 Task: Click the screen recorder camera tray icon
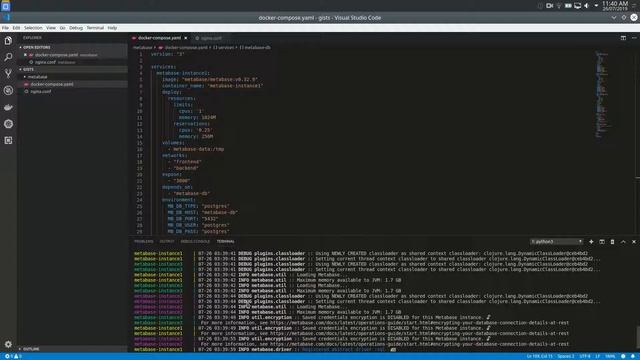pyautogui.click(x=549, y=6)
